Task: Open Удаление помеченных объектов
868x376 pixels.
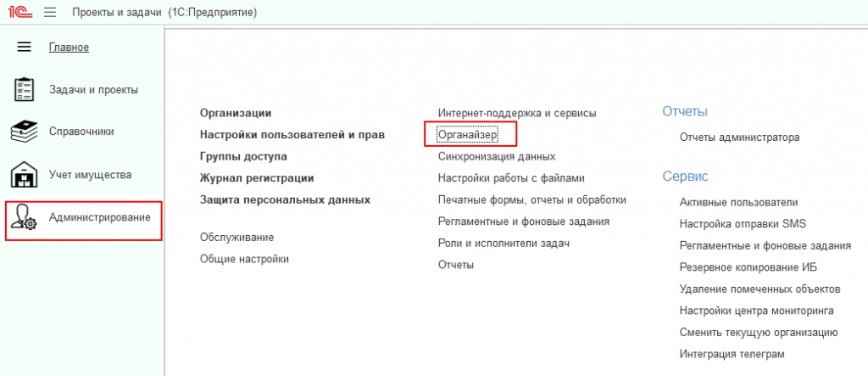Action: (760, 289)
